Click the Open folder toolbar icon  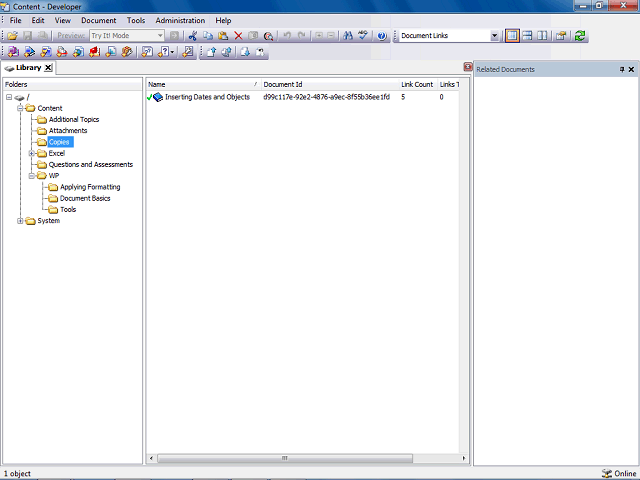pos(12,36)
